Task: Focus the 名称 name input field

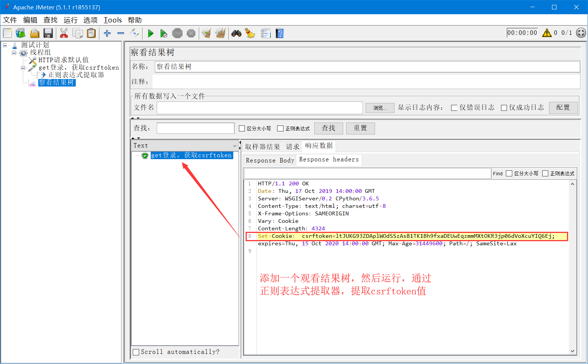Action: [x=367, y=67]
